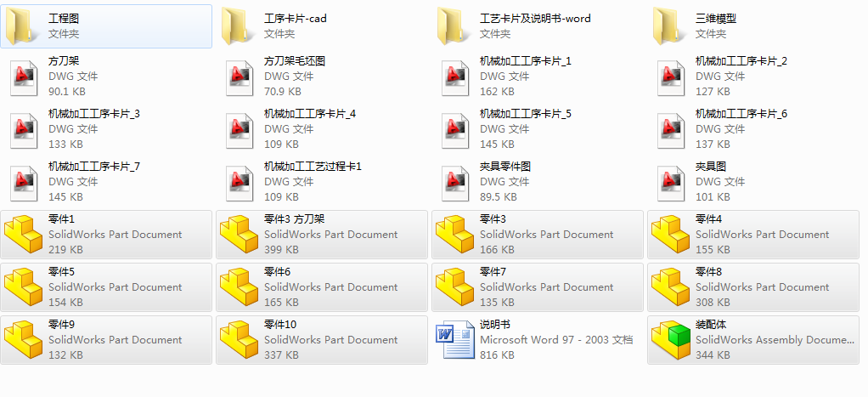Click the DWG icon of 机械加工工序卡片_5

tap(456, 131)
